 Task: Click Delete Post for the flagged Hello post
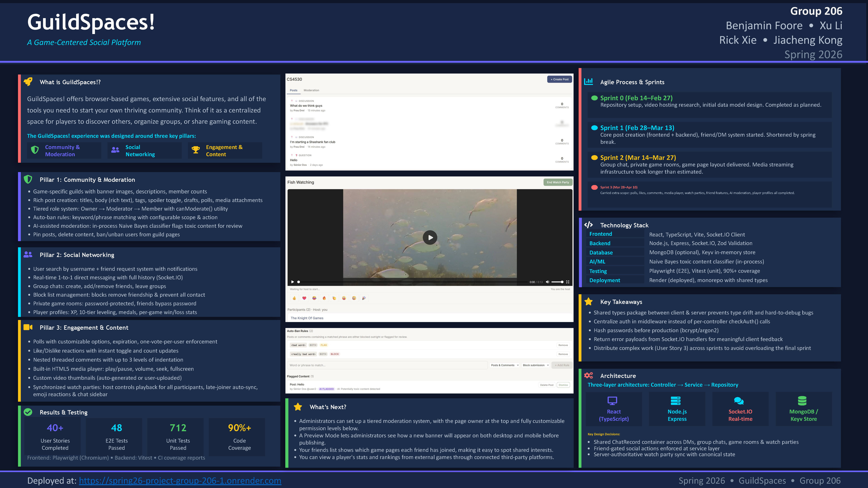coord(547,385)
